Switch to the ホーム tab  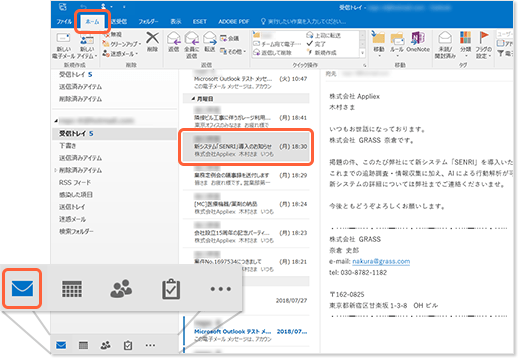click(x=92, y=22)
